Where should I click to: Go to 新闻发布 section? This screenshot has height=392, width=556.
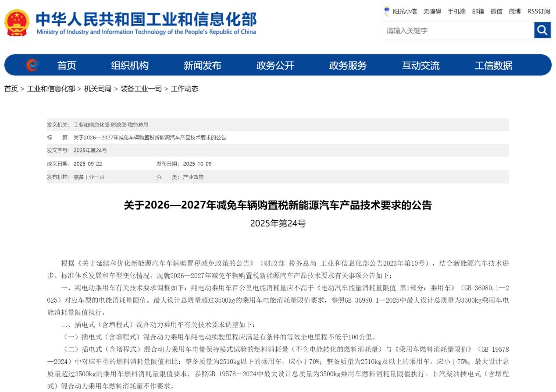(x=202, y=66)
